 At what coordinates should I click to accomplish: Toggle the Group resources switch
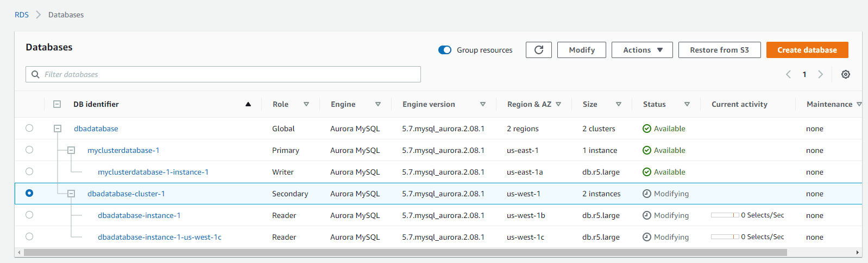pos(445,50)
